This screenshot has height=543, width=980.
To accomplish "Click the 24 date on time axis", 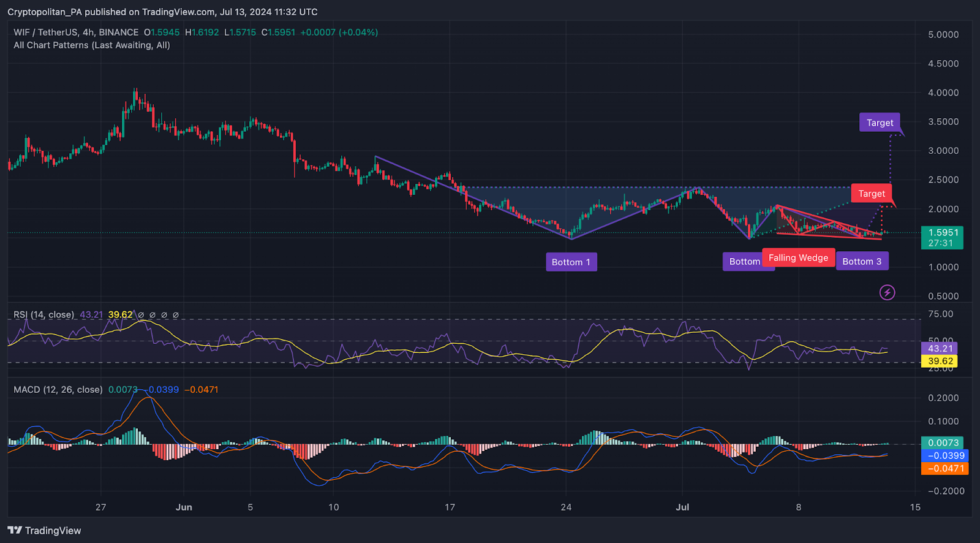I will tap(566, 507).
